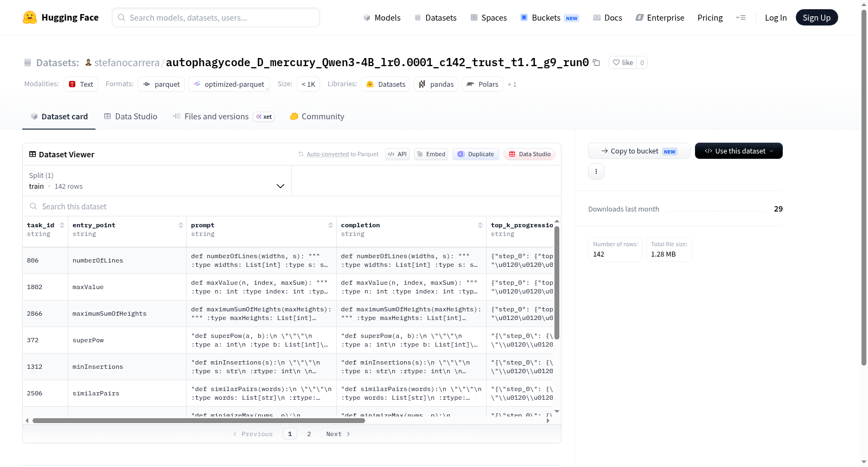This screenshot has height=467, width=868.
Task: Click the Datasets library tag
Action: (386, 84)
